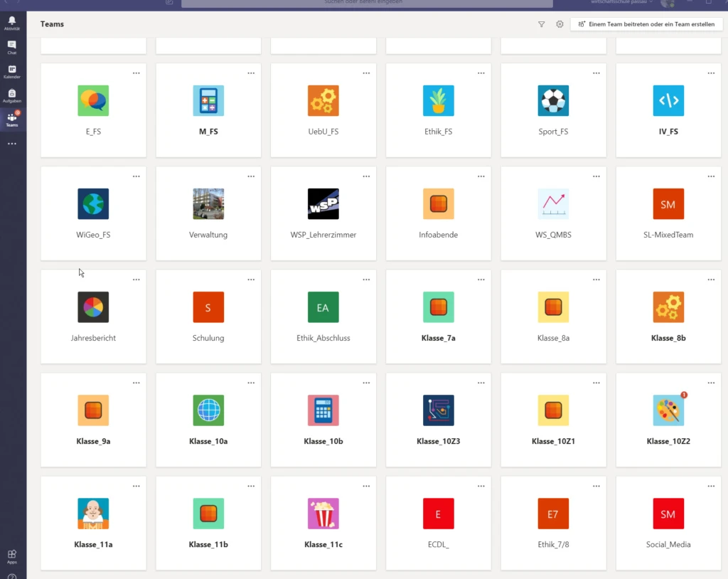Open the teams settings gear icon
Image resolution: width=728 pixels, height=579 pixels.
[x=560, y=23]
